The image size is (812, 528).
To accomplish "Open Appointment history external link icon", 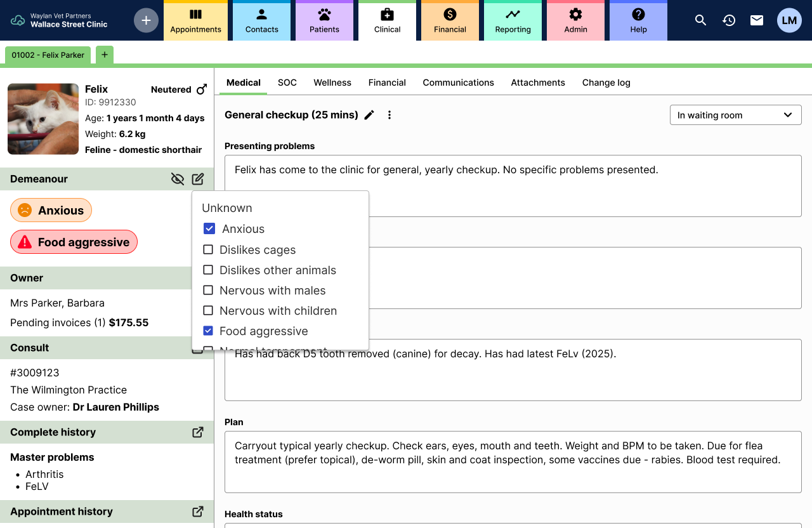I will 198,511.
